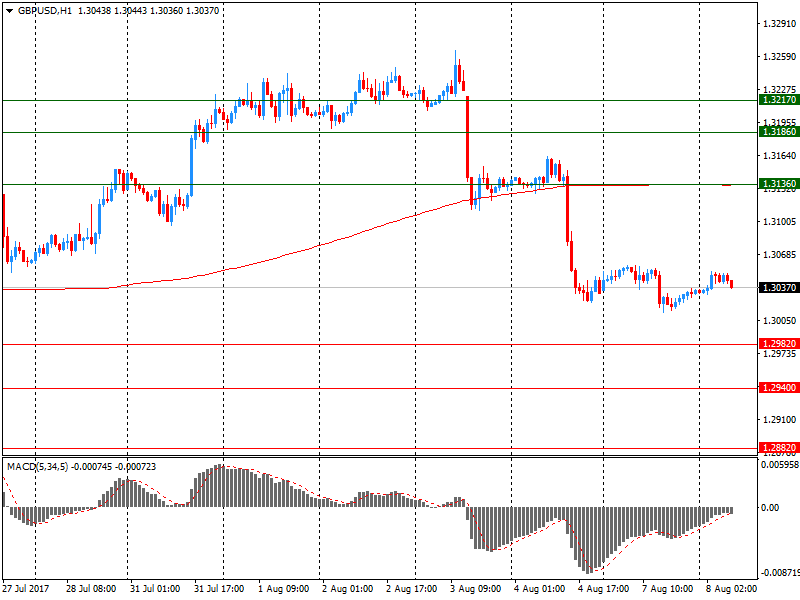Click the MACD 0.00 zero level label
The height and width of the screenshot is (600, 800).
[770, 508]
